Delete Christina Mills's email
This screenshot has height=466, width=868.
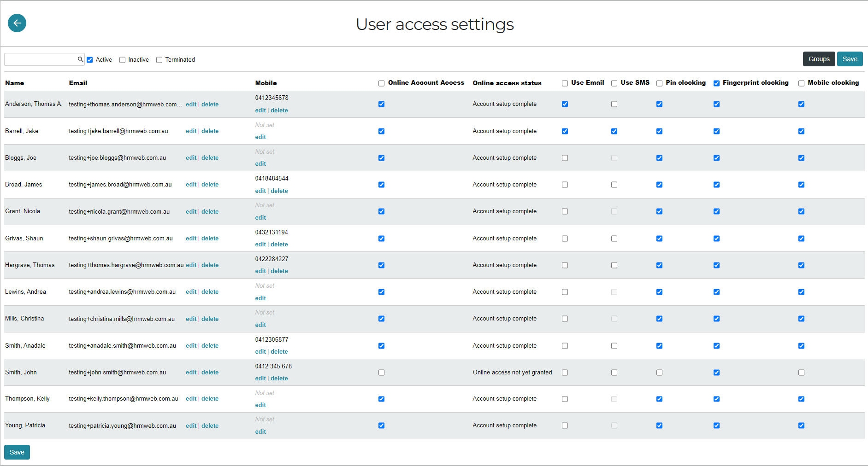pos(210,319)
